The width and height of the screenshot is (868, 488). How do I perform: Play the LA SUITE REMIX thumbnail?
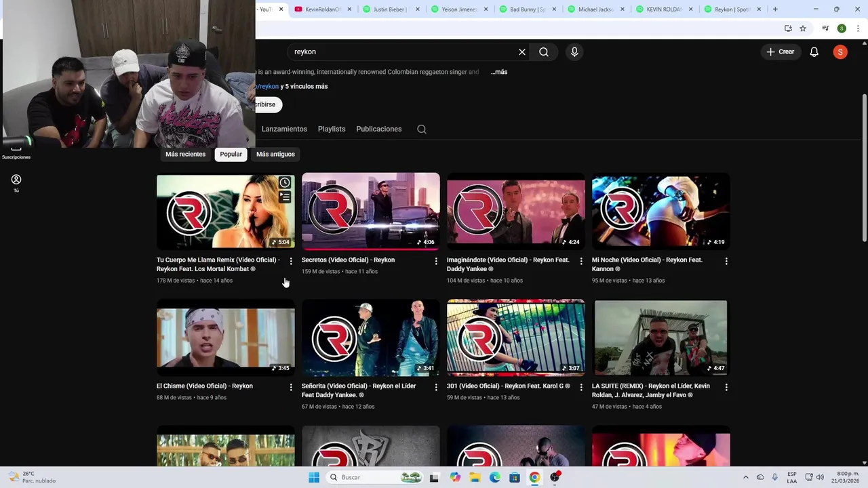click(x=661, y=338)
